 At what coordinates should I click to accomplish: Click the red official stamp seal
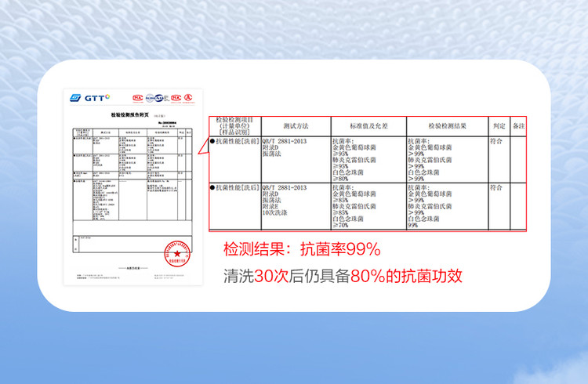pos(177,254)
